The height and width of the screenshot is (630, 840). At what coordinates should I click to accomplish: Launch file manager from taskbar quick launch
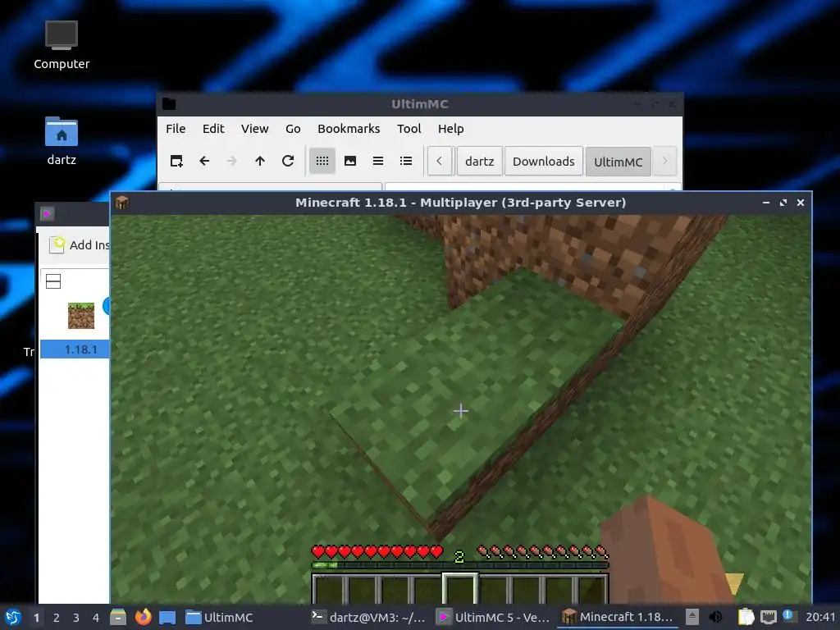pyautogui.click(x=118, y=617)
